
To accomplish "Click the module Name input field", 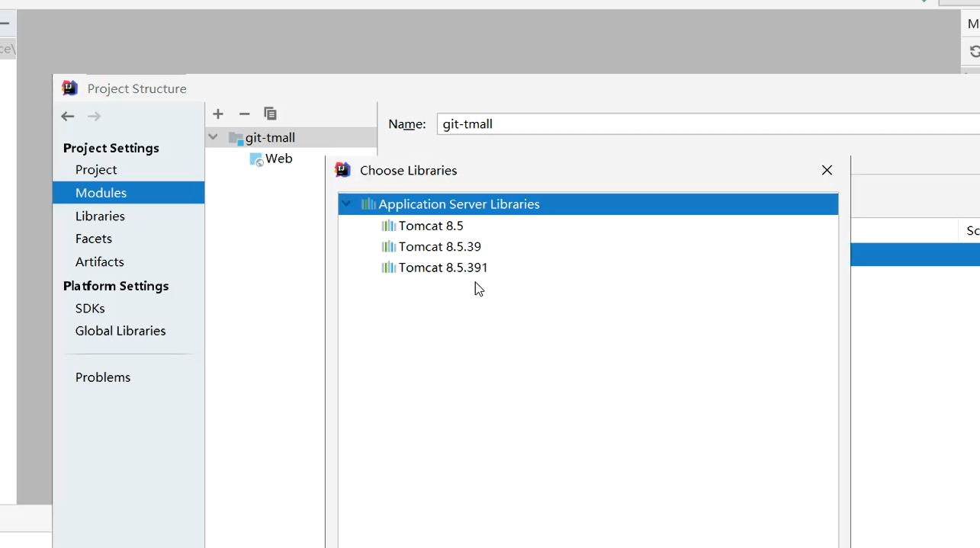I will click(708, 124).
